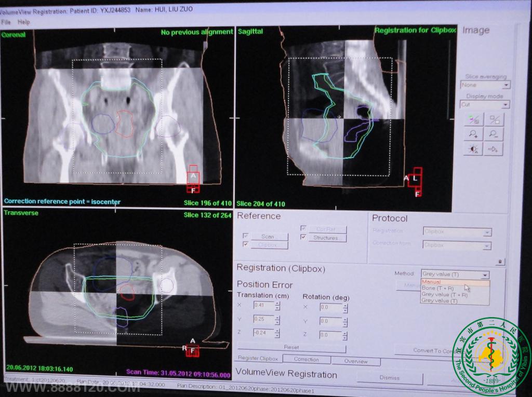Image resolution: width=532 pixels, height=397 pixels.
Task: Click the zoom out magnifier icon
Action: click(494, 134)
